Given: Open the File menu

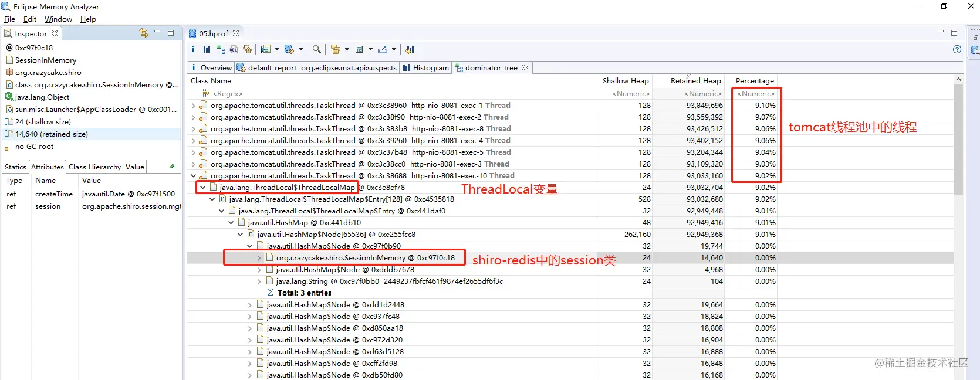Looking at the screenshot, I should [9, 19].
